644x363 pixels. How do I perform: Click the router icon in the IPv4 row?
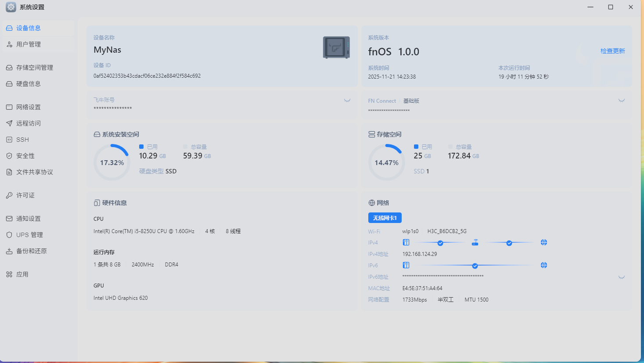tap(475, 242)
